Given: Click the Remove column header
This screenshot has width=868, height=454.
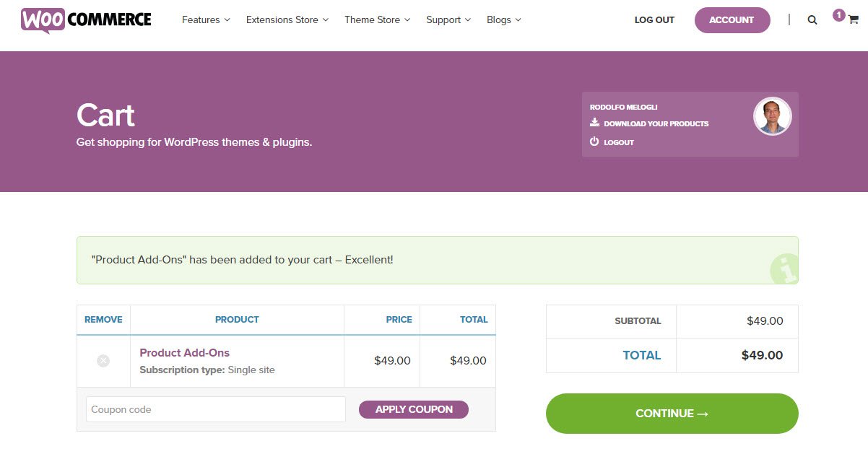Looking at the screenshot, I should (103, 319).
